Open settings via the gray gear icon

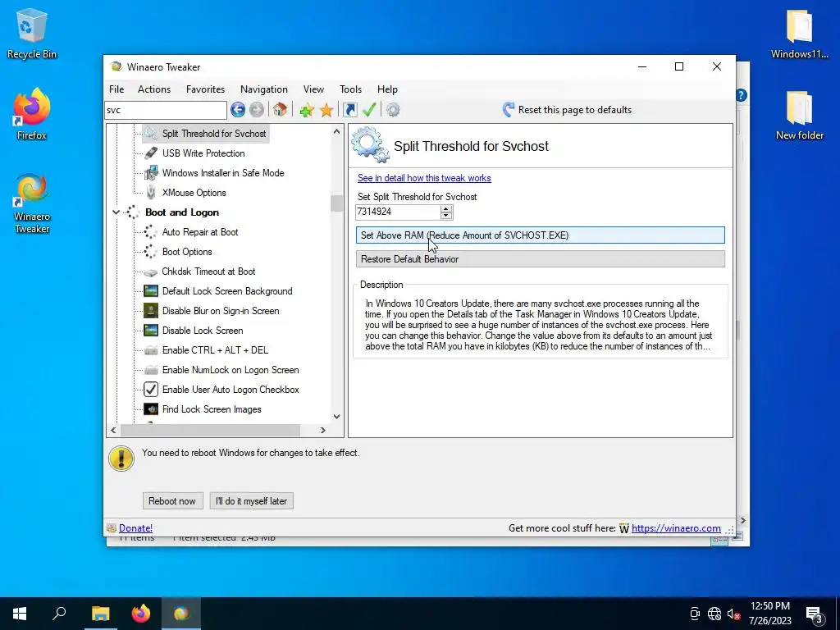pos(393,110)
